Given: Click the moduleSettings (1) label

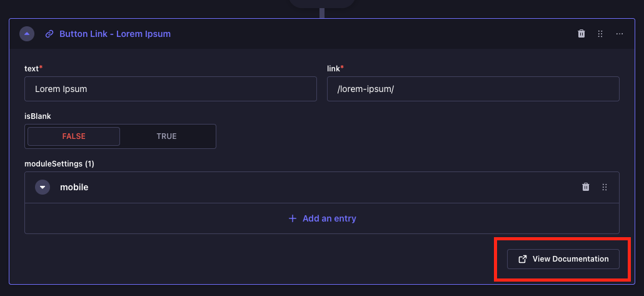Looking at the screenshot, I should pyautogui.click(x=59, y=164).
